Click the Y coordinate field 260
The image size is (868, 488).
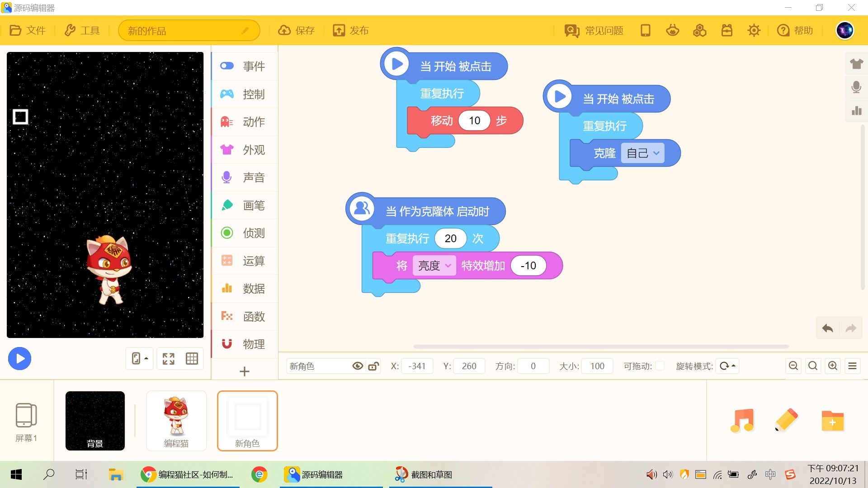[x=469, y=366]
